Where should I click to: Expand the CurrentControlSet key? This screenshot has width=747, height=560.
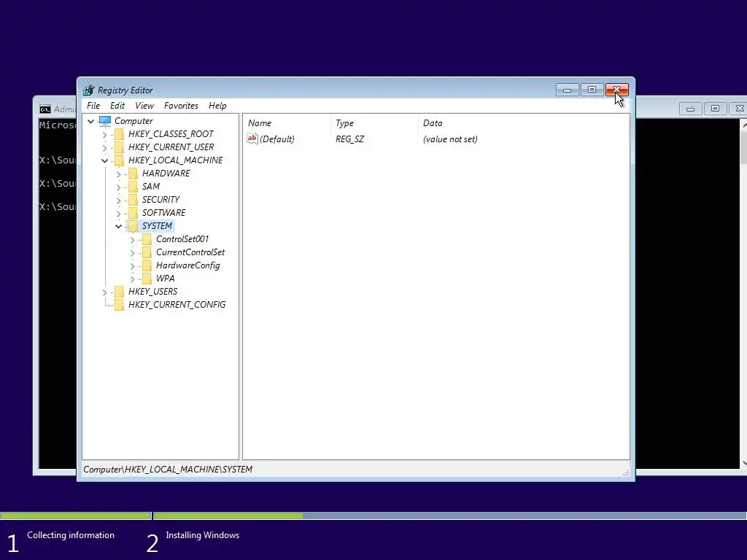(133, 253)
